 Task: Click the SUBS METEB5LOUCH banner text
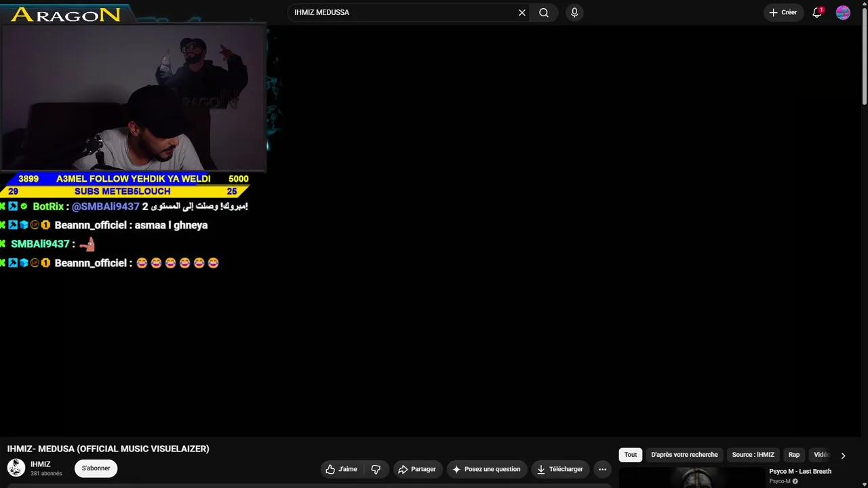123,191
